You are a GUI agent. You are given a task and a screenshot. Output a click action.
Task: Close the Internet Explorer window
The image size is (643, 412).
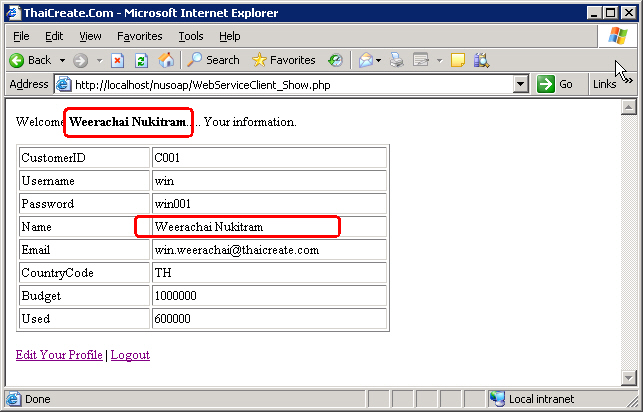[x=628, y=13]
